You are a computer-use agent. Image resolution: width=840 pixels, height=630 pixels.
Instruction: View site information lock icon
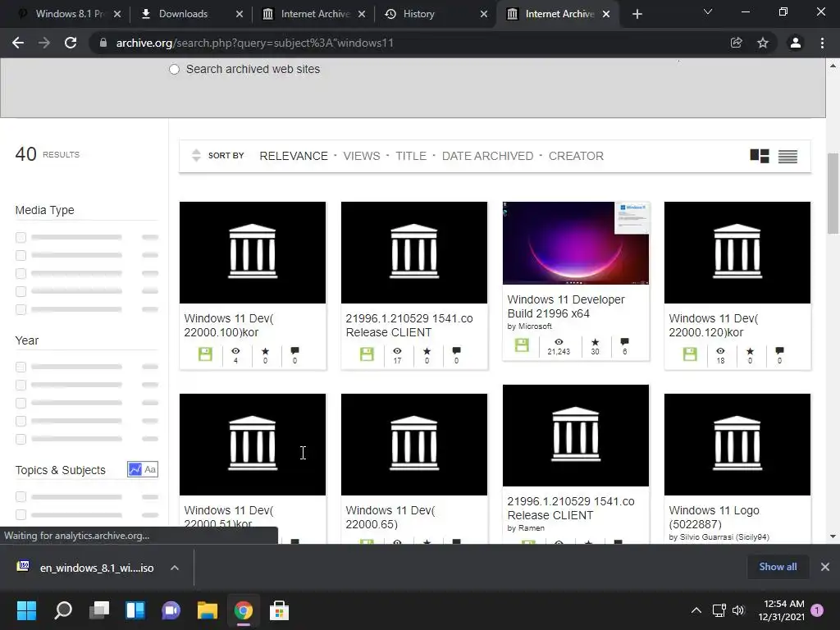point(103,43)
